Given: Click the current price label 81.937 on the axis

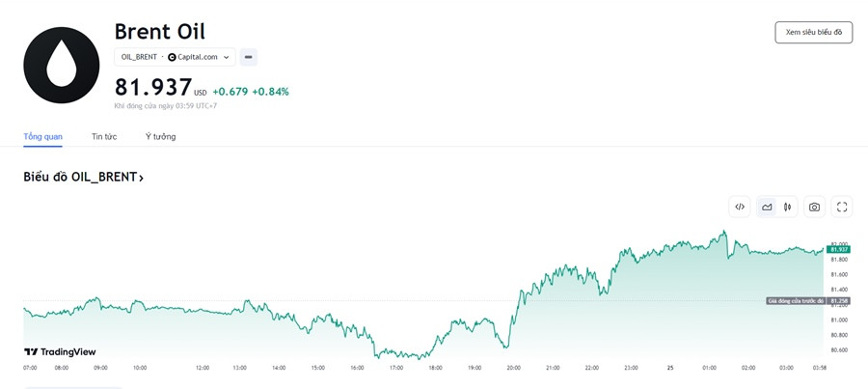Looking at the screenshot, I should (x=837, y=249).
